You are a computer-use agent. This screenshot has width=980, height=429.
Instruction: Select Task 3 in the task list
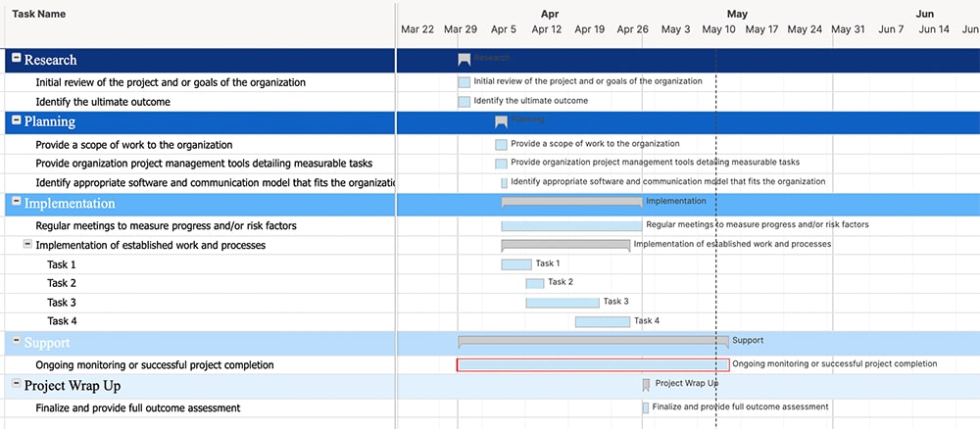[x=62, y=303]
